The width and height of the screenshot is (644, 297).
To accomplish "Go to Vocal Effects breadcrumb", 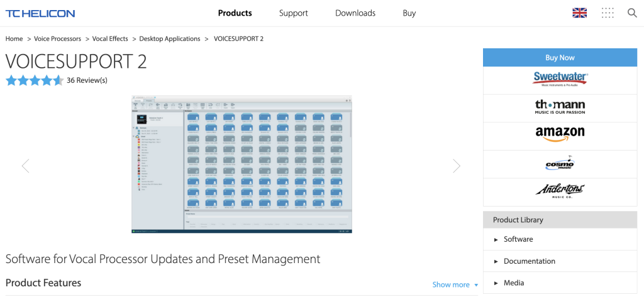I will (110, 38).
